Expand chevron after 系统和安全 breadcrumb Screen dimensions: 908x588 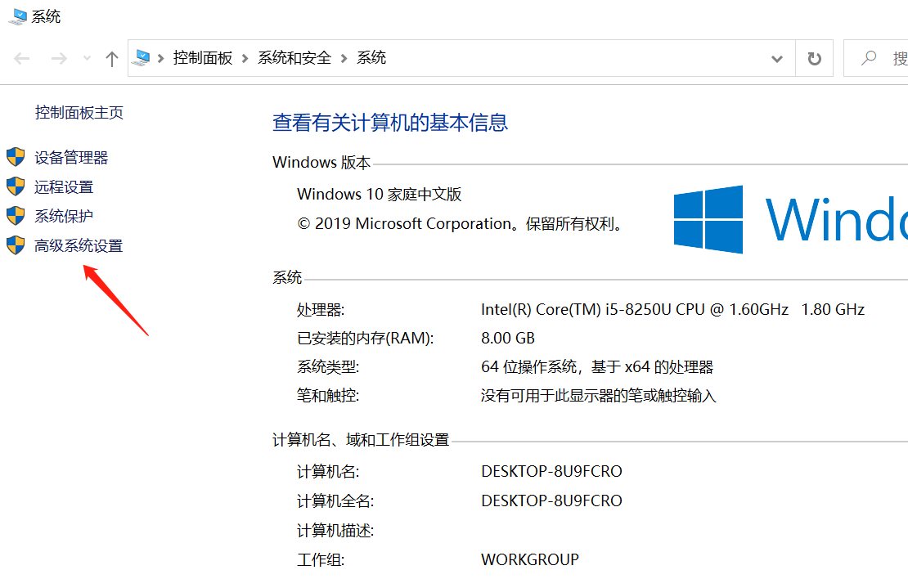(x=344, y=58)
